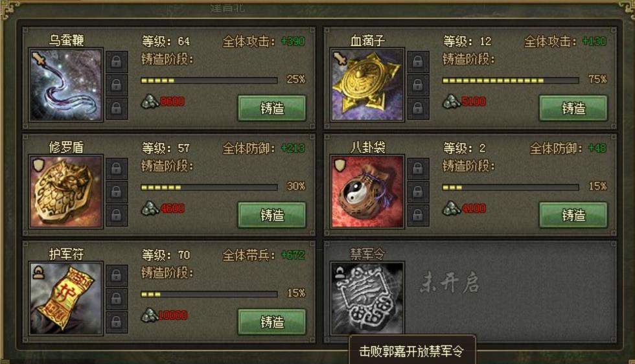This screenshot has width=635, height=364.
Task: Select the 血滴子 golden star weapon icon
Action: pos(367,85)
